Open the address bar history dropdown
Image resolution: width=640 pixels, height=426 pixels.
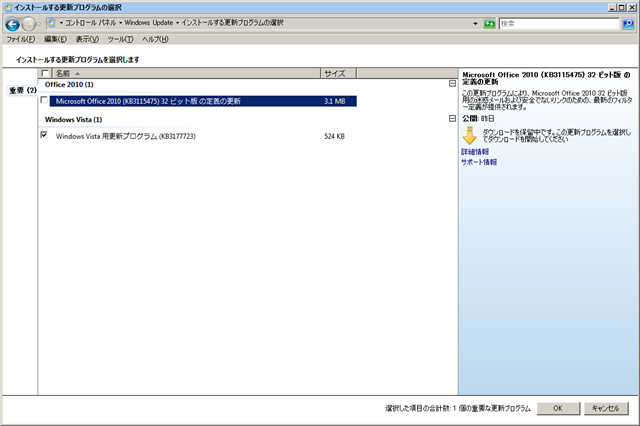click(x=476, y=23)
